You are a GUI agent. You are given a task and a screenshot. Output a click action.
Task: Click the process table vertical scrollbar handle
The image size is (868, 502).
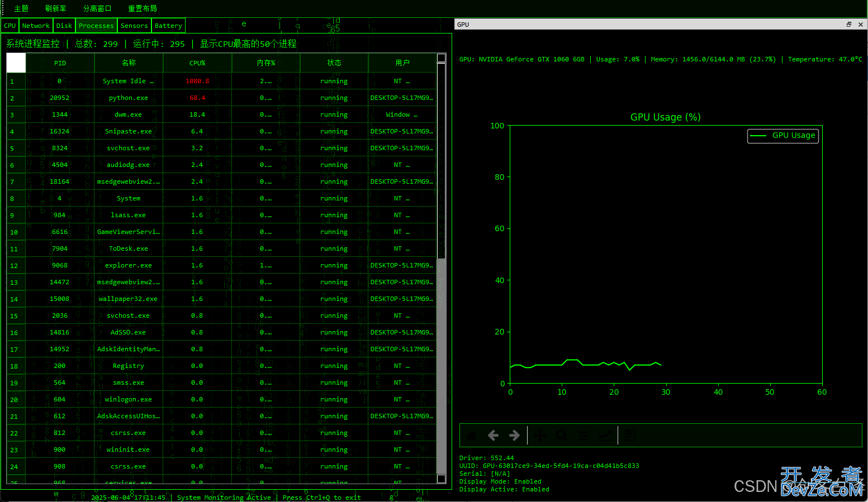441,161
